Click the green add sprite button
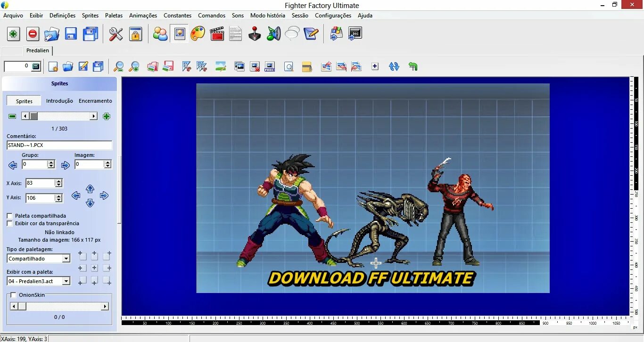The image size is (644, 342). (107, 116)
